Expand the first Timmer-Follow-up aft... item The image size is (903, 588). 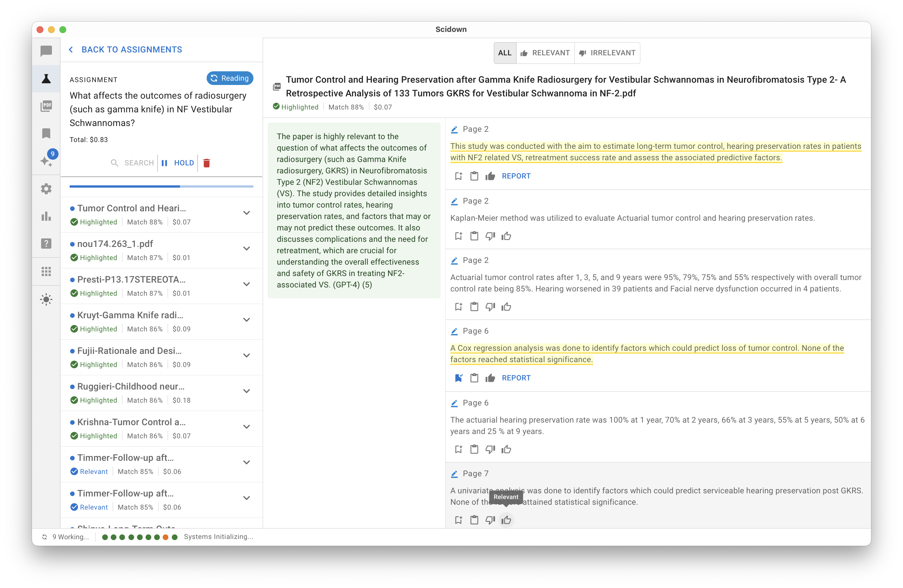pos(247,463)
